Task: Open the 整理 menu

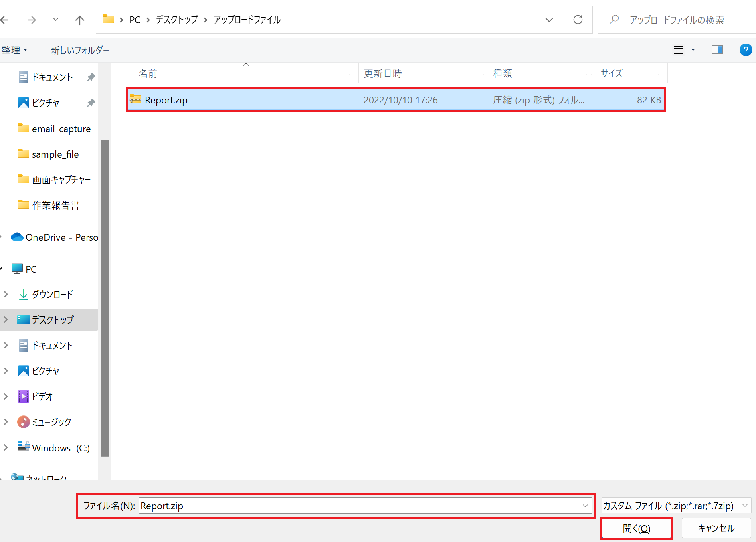Action: (x=14, y=50)
